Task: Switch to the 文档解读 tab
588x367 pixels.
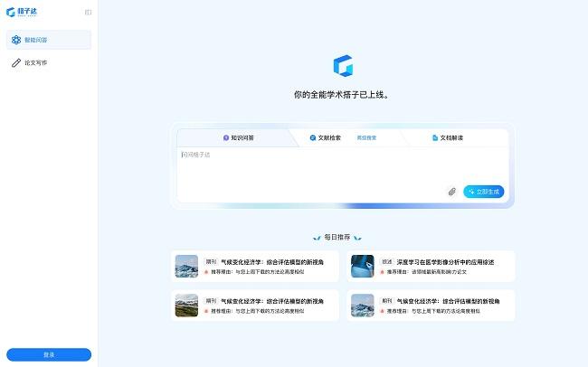Action: [451, 138]
